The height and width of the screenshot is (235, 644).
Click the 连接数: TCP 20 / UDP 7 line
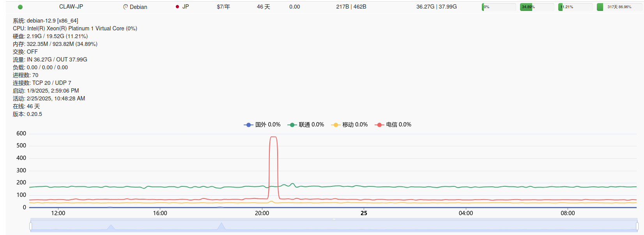click(42, 83)
